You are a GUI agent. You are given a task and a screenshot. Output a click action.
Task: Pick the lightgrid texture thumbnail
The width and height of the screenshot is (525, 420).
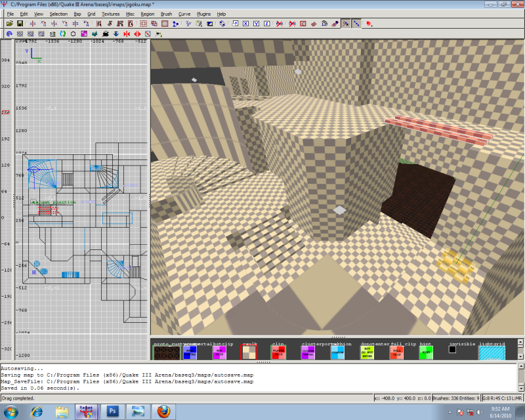pos(492,353)
